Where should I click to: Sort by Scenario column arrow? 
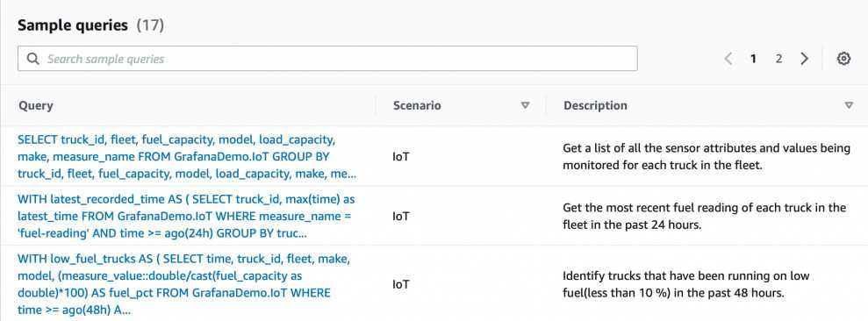pyautogui.click(x=526, y=105)
